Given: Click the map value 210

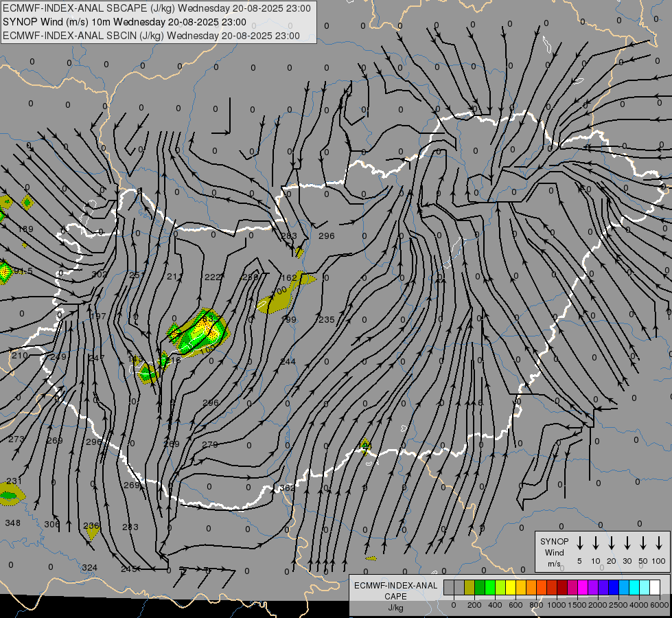Looking at the screenshot, I should (19, 356).
